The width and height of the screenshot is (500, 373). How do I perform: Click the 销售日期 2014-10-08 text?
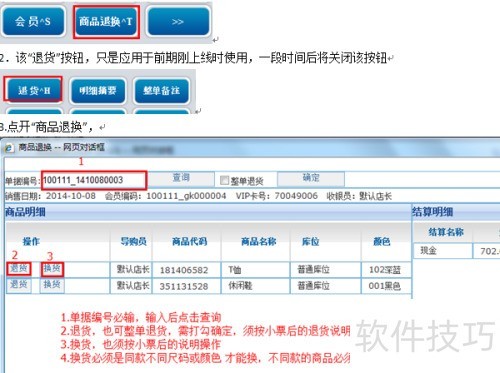click(51, 196)
